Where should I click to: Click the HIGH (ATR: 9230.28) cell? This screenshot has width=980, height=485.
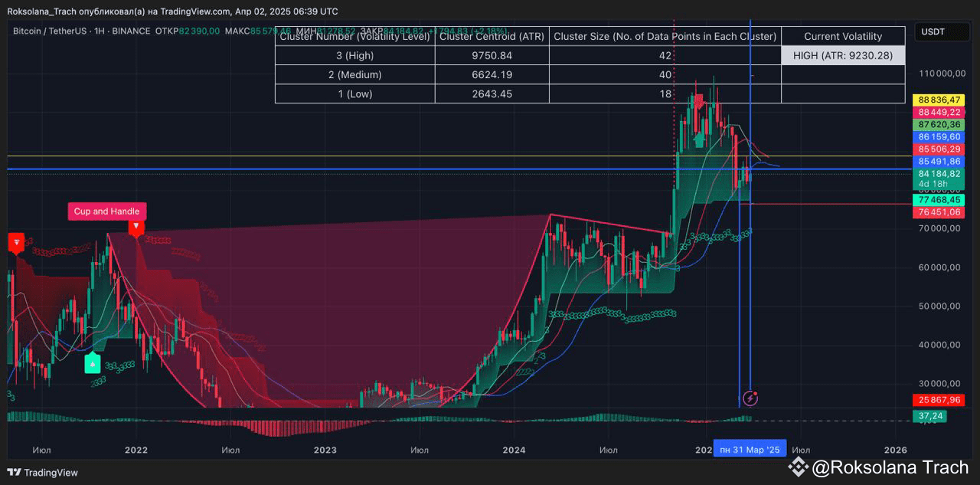tap(843, 55)
